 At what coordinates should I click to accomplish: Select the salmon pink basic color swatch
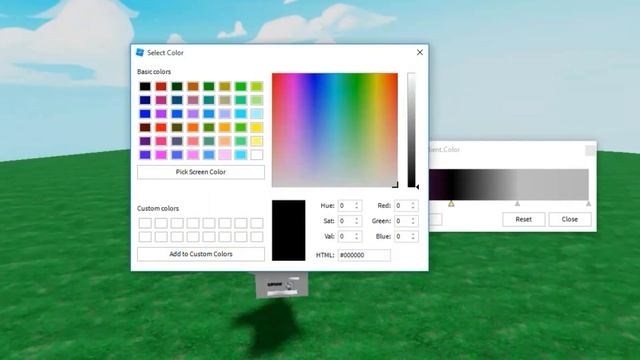click(193, 141)
